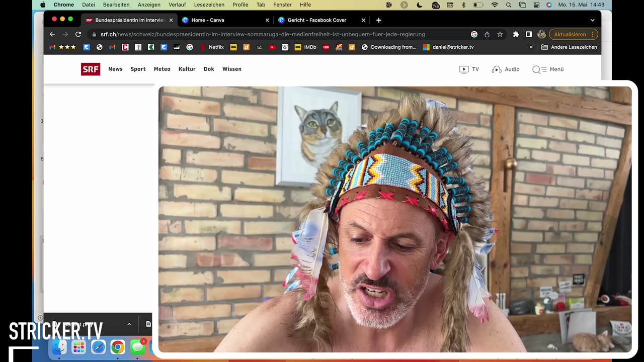Go back with the browser back arrow
The height and width of the screenshot is (362, 644).
(x=52, y=34)
